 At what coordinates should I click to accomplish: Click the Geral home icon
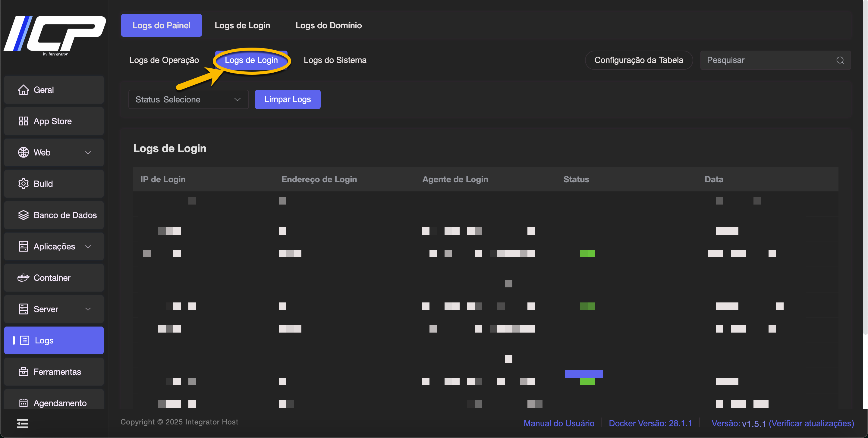pyautogui.click(x=23, y=90)
